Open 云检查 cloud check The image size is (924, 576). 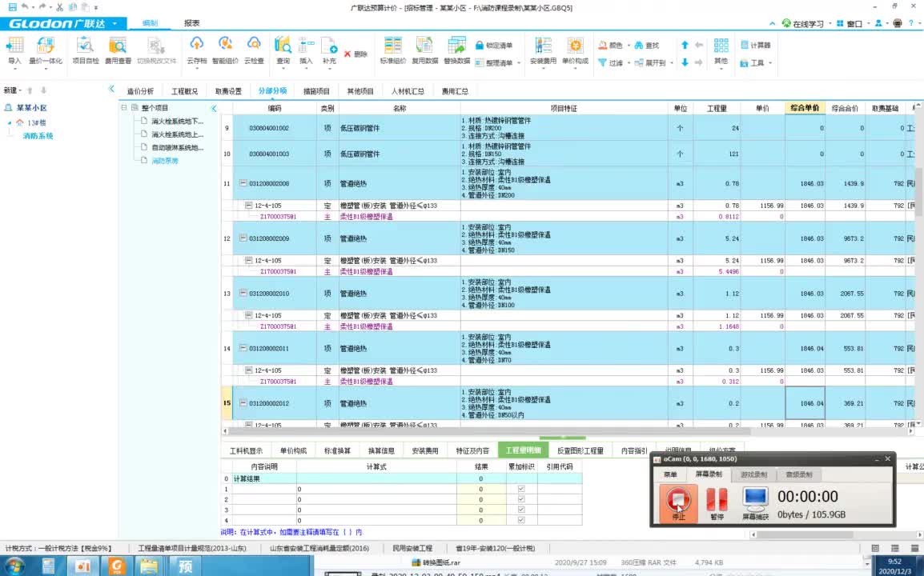[254, 50]
